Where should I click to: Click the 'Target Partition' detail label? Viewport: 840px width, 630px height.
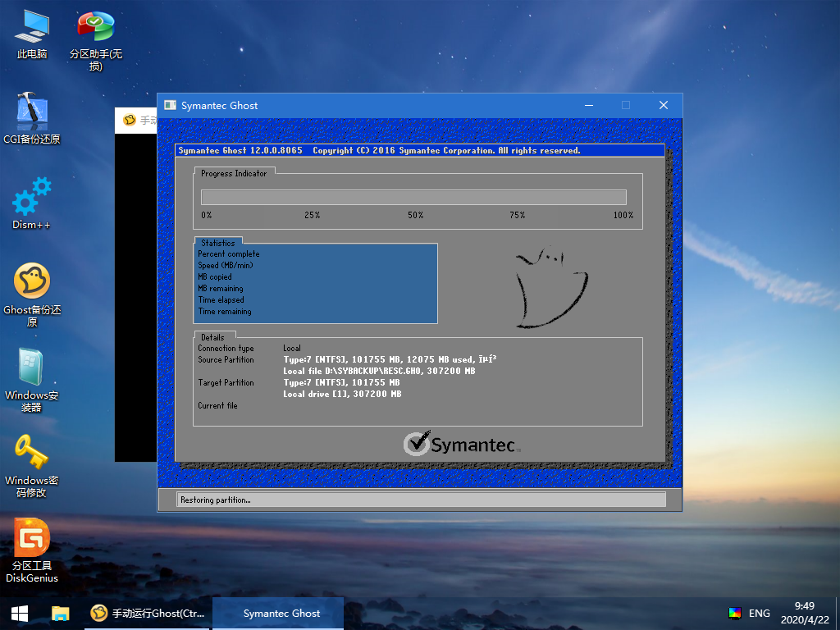pyautogui.click(x=226, y=382)
